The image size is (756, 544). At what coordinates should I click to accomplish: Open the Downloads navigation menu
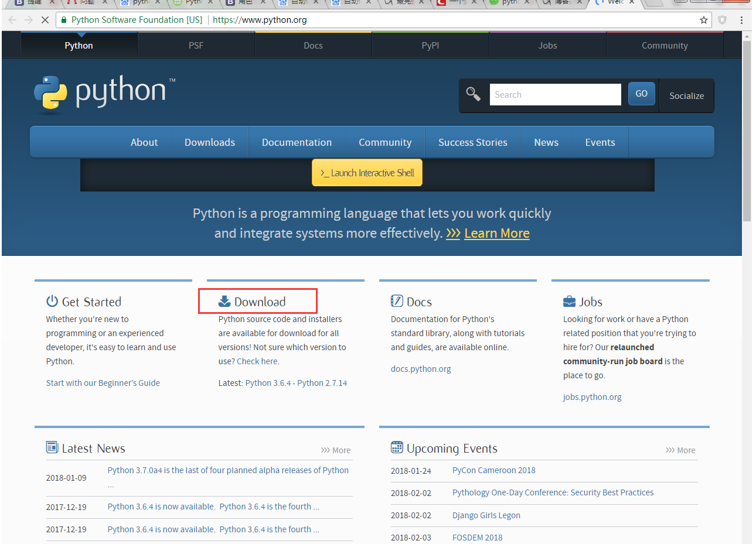pyautogui.click(x=210, y=142)
